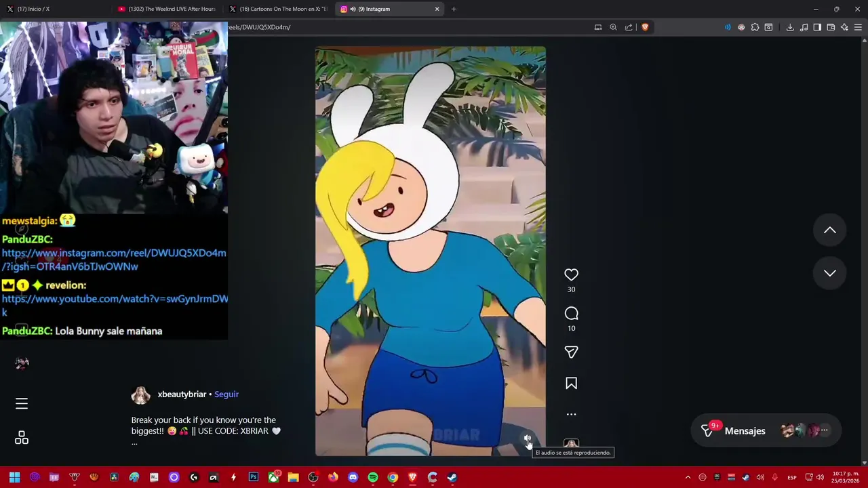Click the streamer webcam overlay

pos(114,117)
